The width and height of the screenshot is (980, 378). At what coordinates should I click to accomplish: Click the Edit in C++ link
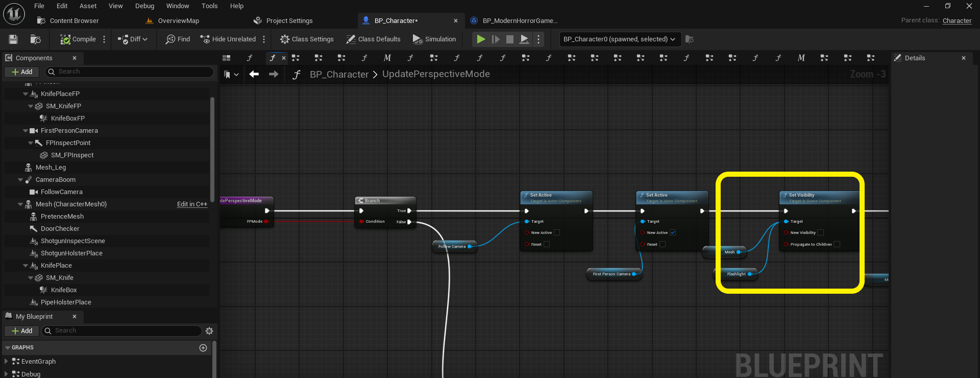point(192,204)
